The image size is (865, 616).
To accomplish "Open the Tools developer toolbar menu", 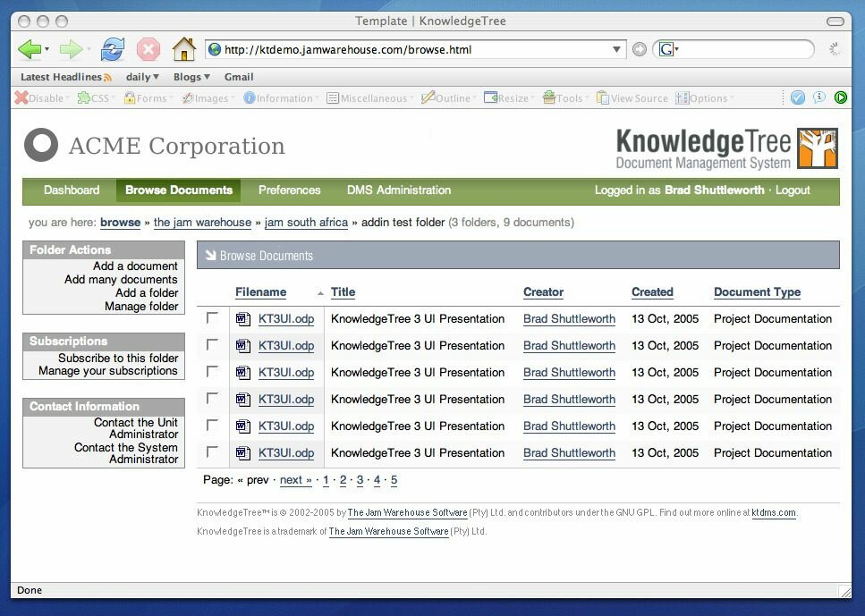I will [565, 98].
